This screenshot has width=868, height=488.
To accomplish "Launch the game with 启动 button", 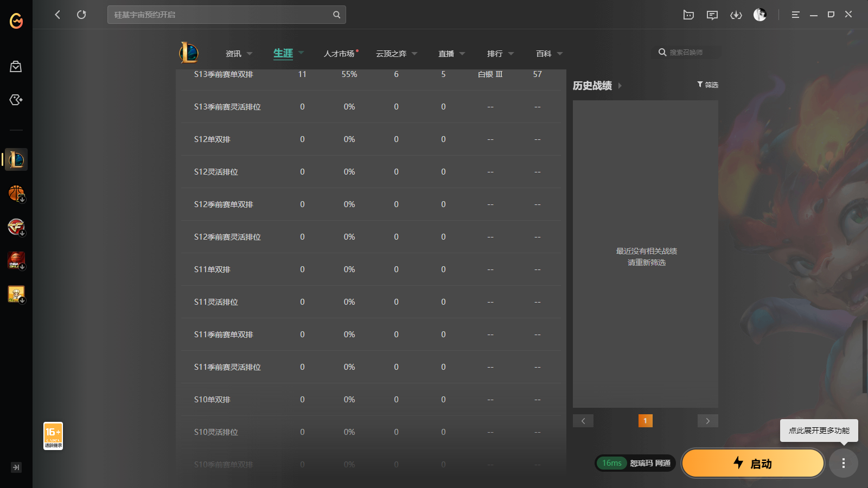I will pyautogui.click(x=753, y=463).
